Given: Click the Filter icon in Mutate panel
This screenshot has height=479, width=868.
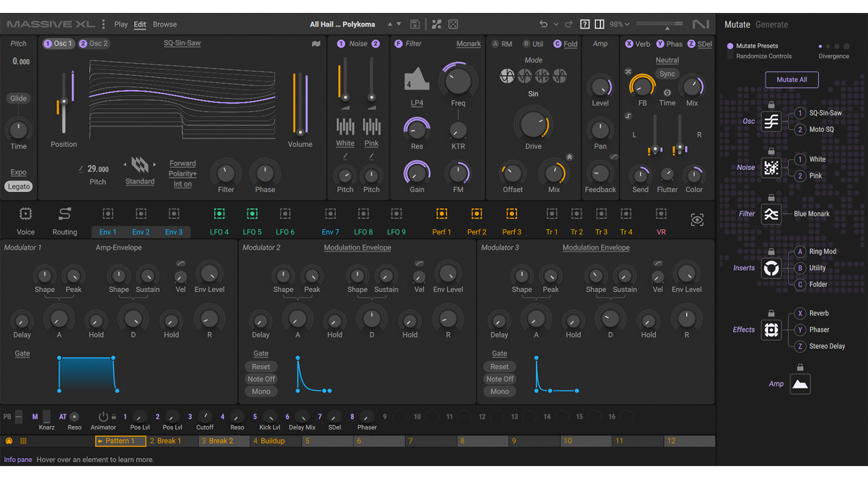Looking at the screenshot, I should [x=771, y=214].
